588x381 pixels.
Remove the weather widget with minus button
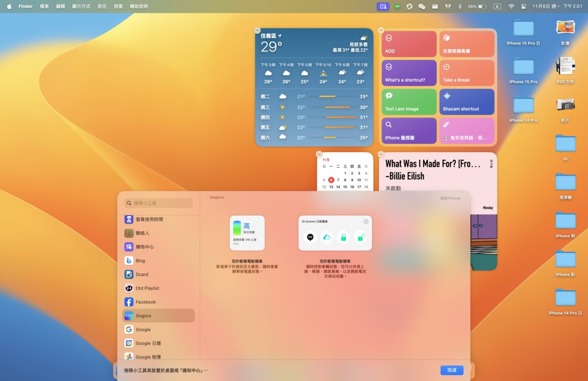[x=257, y=30]
